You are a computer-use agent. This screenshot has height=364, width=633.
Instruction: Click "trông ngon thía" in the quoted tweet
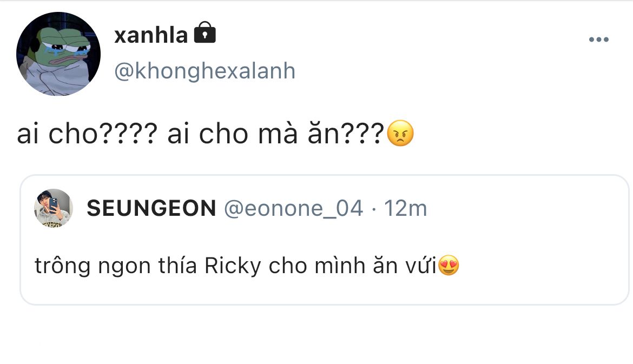pos(116,266)
